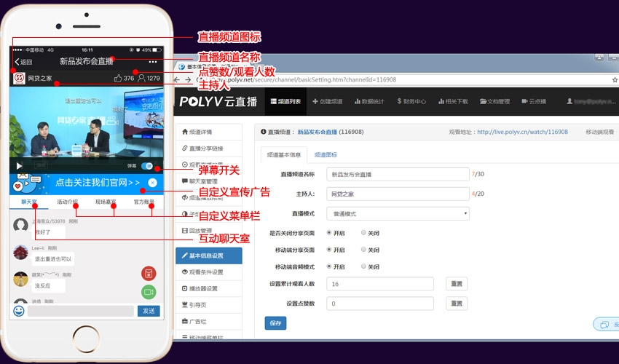Open 频道详情 in the sidebar
Viewport: 619px width, 364px height.
pyautogui.click(x=209, y=132)
